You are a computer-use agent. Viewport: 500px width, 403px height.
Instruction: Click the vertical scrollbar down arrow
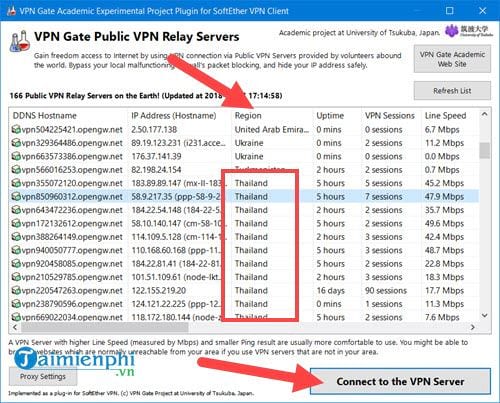pyautogui.click(x=485, y=315)
